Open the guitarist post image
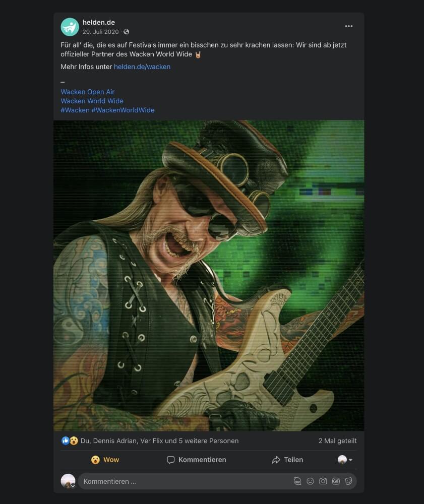 (x=209, y=275)
